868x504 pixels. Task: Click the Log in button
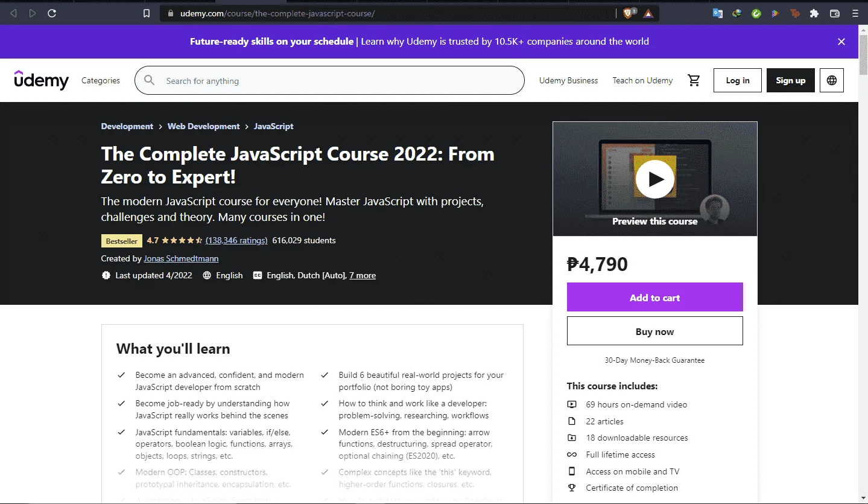coord(738,80)
